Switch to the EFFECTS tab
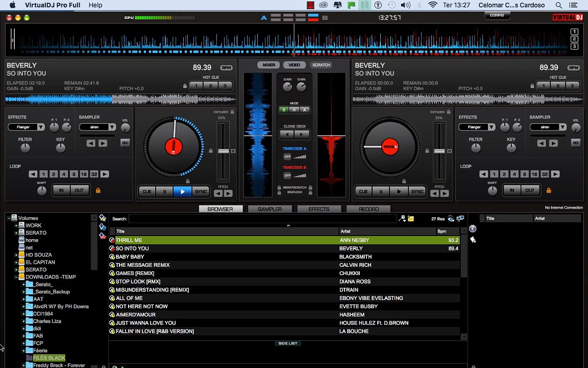588x368 pixels. coord(318,209)
